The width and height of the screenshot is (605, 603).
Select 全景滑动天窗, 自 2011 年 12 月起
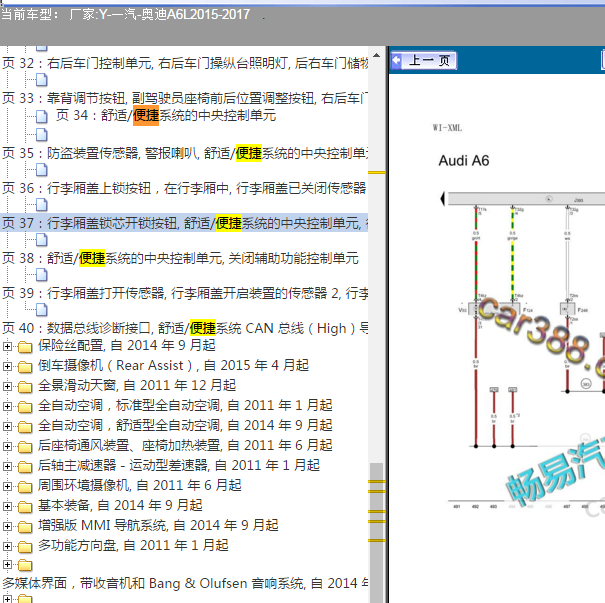pyautogui.click(x=137, y=385)
